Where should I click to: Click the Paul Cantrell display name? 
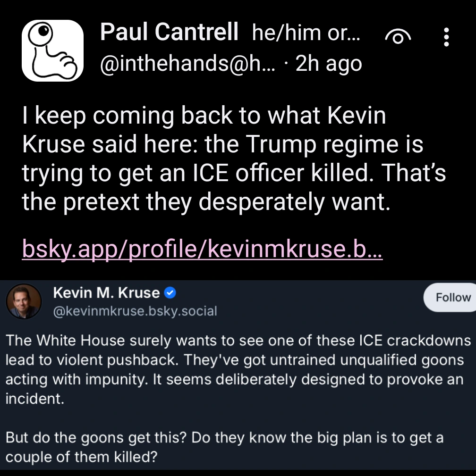tap(170, 33)
